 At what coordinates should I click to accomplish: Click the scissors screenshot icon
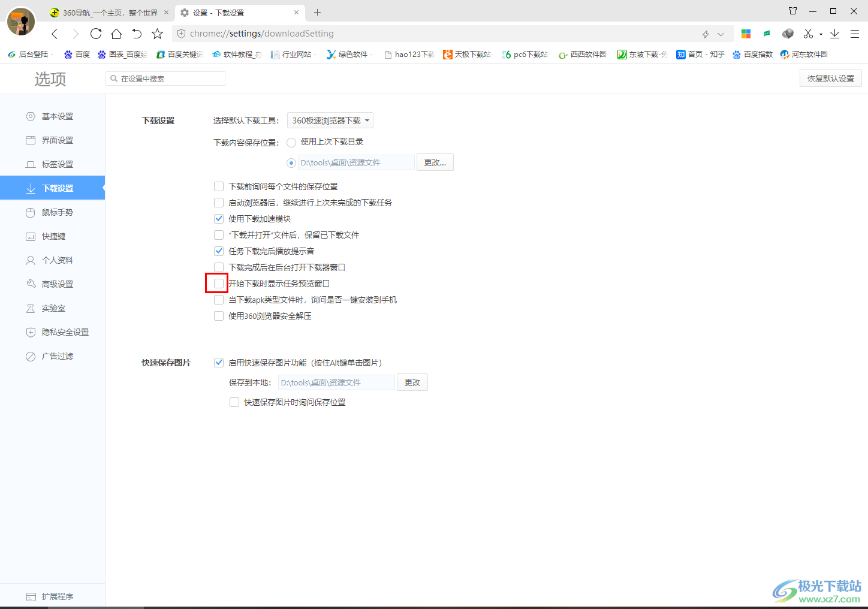tap(808, 34)
